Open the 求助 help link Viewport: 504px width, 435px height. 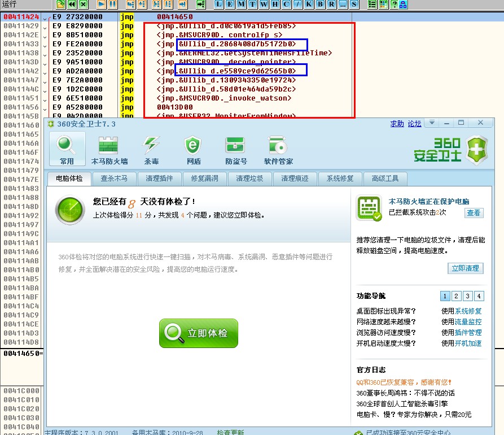point(397,124)
